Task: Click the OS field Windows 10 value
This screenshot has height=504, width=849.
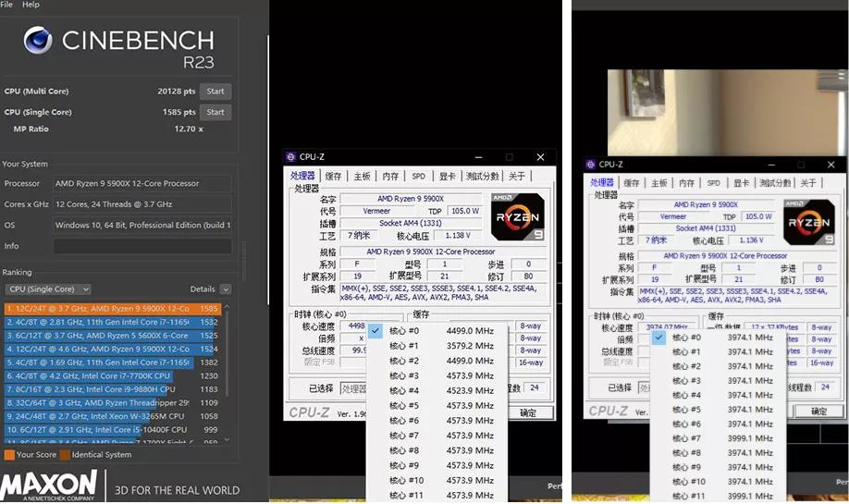Action: (142, 226)
